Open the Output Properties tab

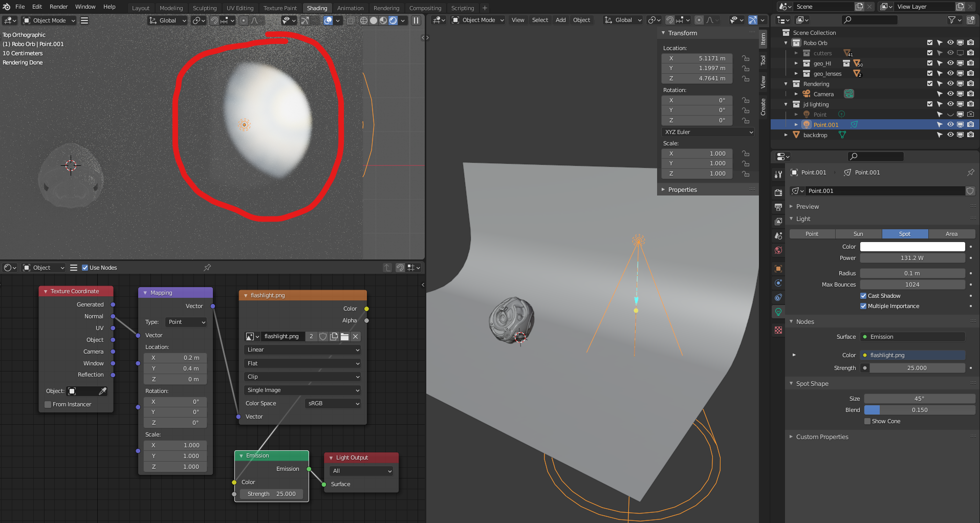(x=778, y=206)
